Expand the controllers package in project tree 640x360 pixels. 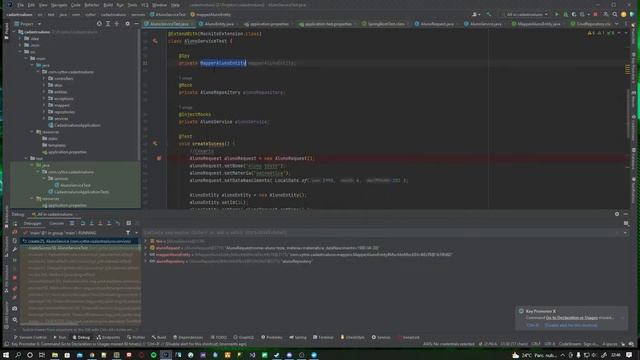[x=44, y=78]
